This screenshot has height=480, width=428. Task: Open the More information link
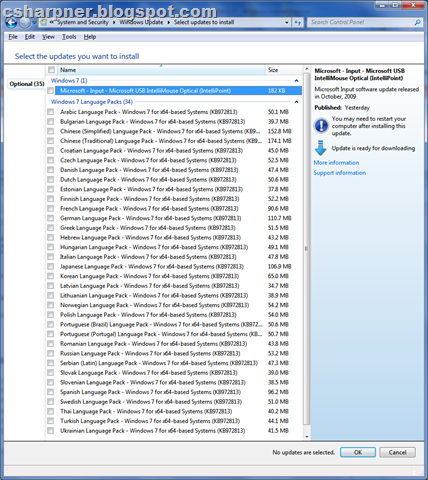336,163
